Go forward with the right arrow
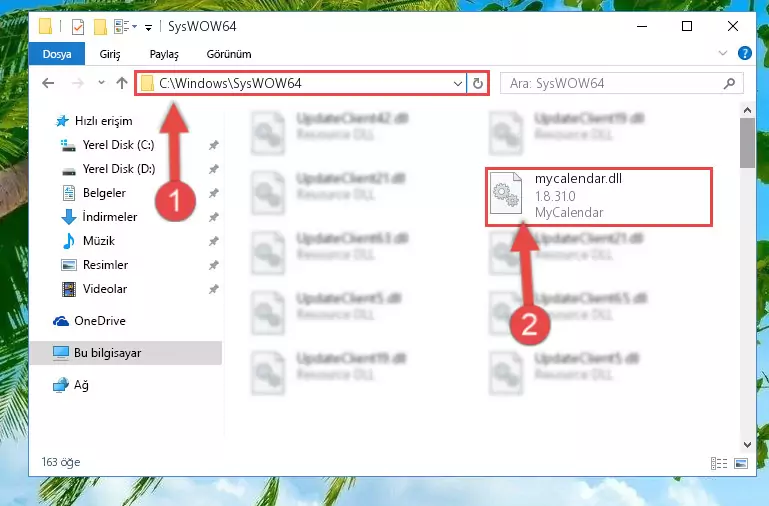Screen dimensions: 769x506 pyautogui.click(x=77, y=83)
